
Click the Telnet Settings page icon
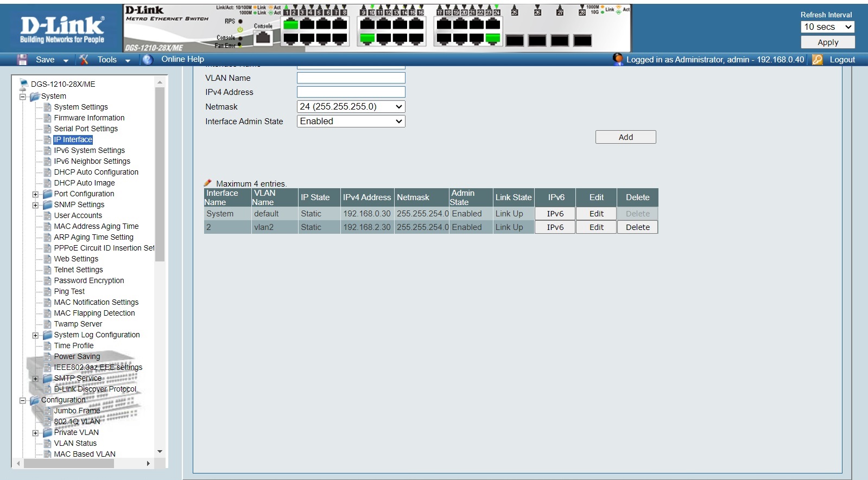(x=47, y=270)
